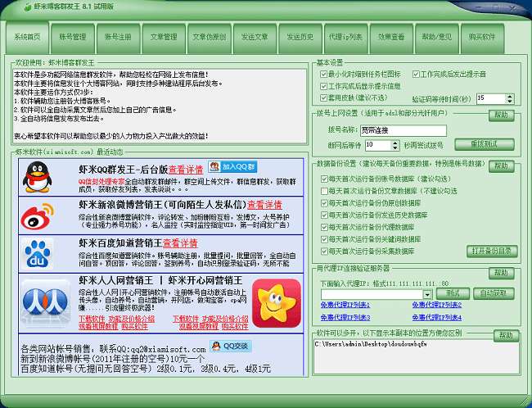The height and width of the screenshot is (408, 532).
Task: Click the 重拨测试 button
Action: point(485,144)
